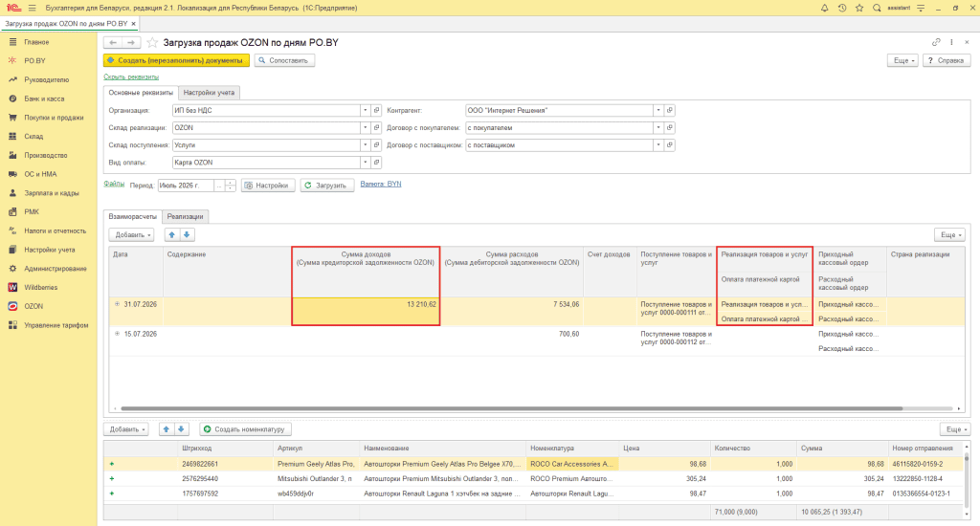Open notifications bell icon
The width and height of the screenshot is (980, 526).
click(x=824, y=8)
